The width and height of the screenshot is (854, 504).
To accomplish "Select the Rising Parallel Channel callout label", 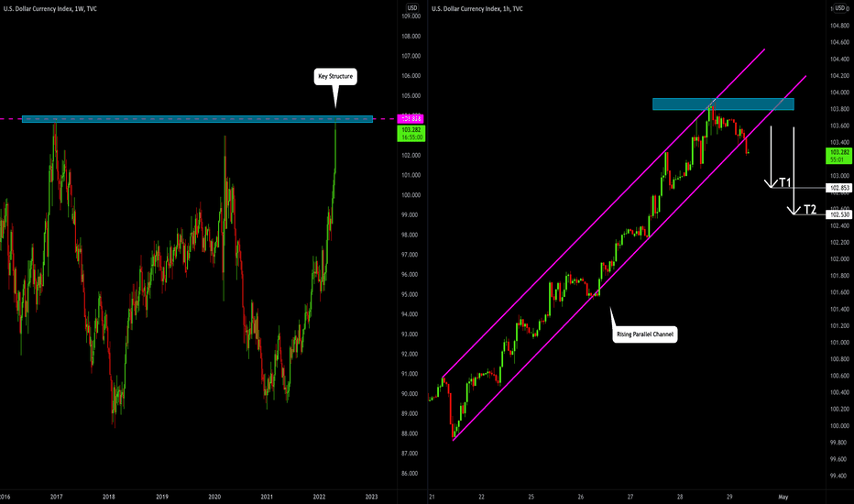I will [645, 334].
